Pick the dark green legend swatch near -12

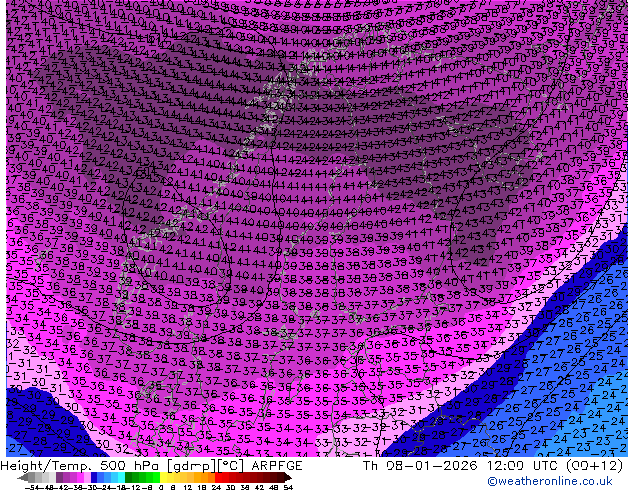pos(128,478)
